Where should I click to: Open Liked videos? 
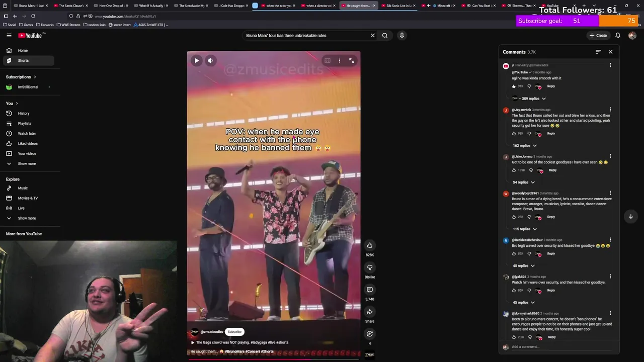point(28,143)
